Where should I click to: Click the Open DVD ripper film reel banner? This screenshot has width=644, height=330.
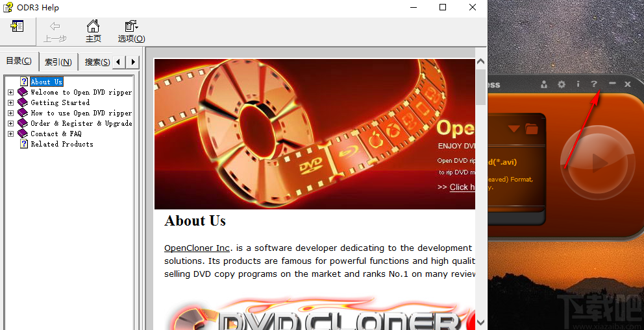[x=315, y=134]
